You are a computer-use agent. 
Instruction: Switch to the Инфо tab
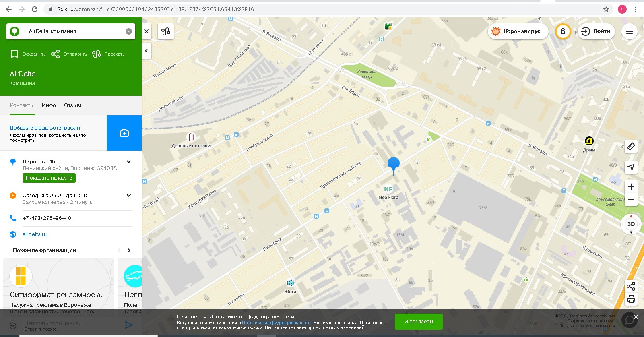coord(49,105)
